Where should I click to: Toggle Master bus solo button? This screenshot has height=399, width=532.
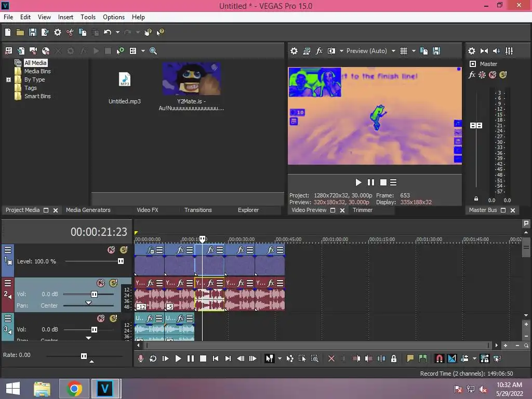503,75
